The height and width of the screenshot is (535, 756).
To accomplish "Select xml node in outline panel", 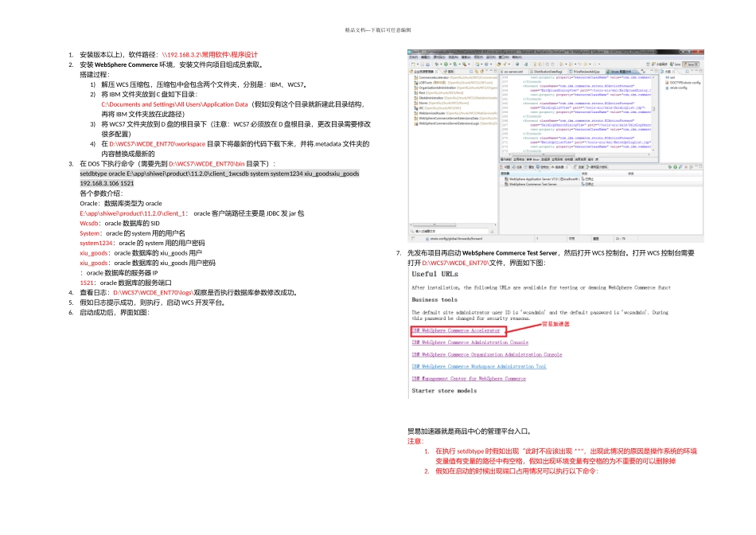I will click(x=670, y=77).
